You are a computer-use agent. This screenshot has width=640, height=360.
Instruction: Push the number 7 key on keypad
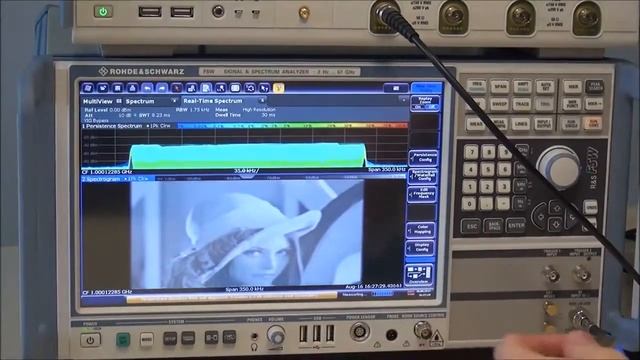click(x=471, y=152)
